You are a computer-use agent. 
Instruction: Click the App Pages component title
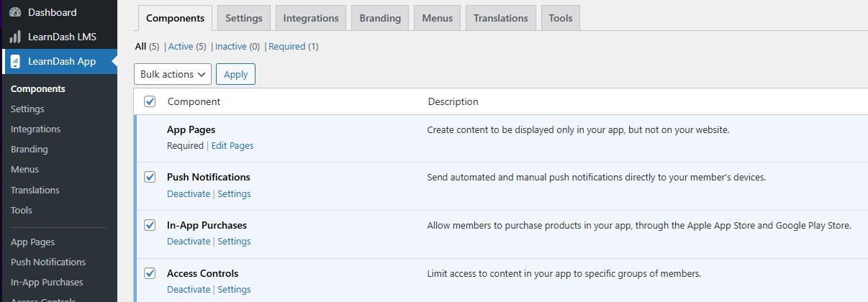pyautogui.click(x=191, y=129)
